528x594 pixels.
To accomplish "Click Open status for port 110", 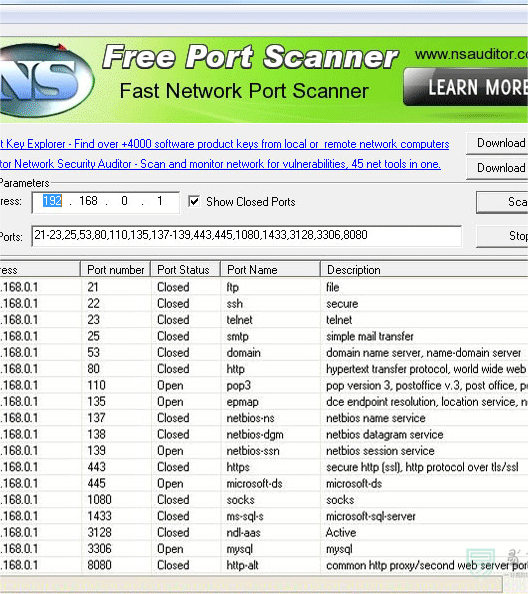I will [170, 386].
